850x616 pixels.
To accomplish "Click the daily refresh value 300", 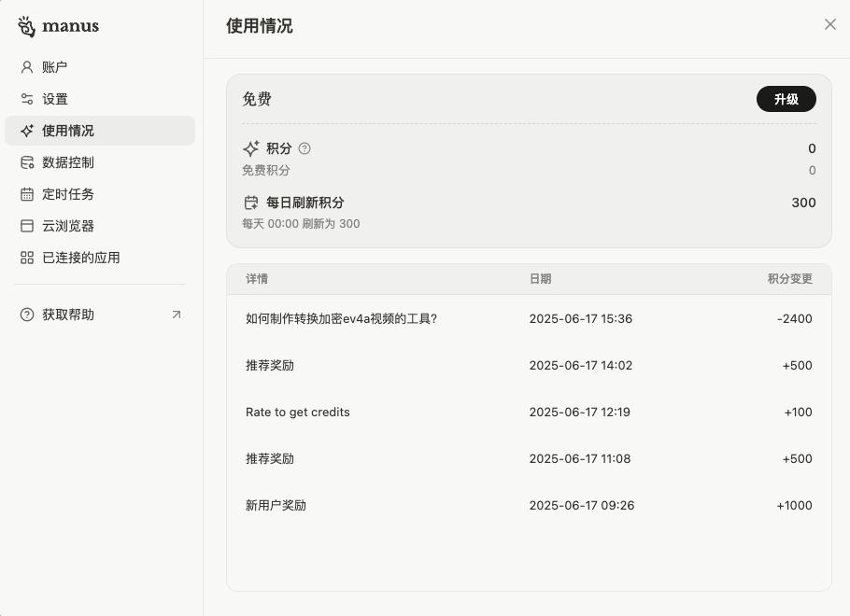I will pos(803,203).
